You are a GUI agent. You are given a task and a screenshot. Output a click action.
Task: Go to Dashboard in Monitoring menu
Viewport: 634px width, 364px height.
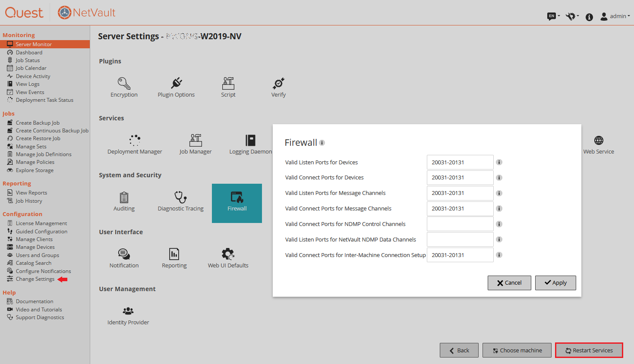pyautogui.click(x=29, y=53)
